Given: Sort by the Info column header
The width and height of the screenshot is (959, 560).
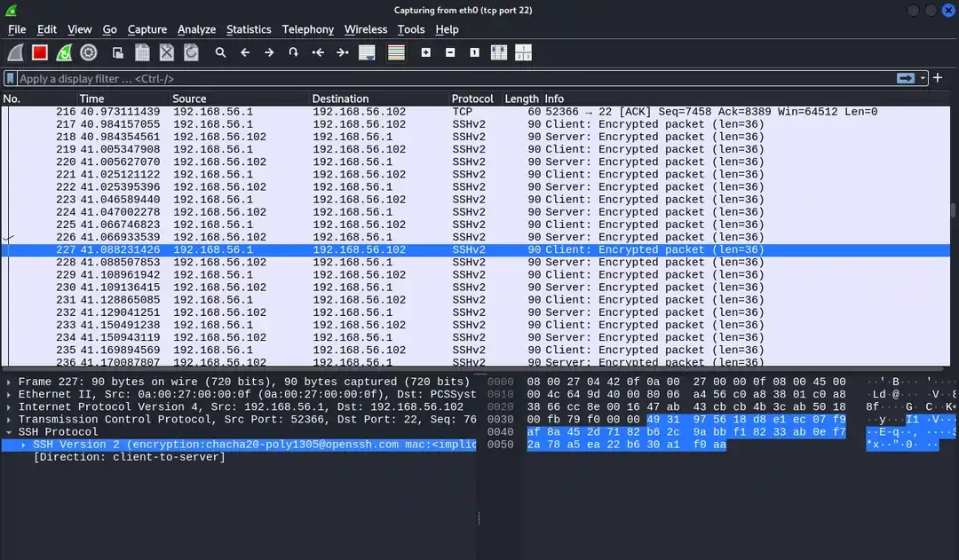Looking at the screenshot, I should pyautogui.click(x=746, y=99).
